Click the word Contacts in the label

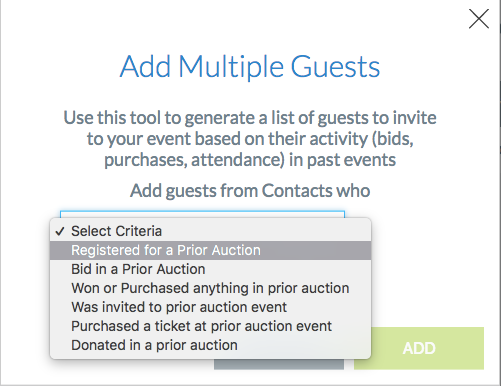(297, 191)
